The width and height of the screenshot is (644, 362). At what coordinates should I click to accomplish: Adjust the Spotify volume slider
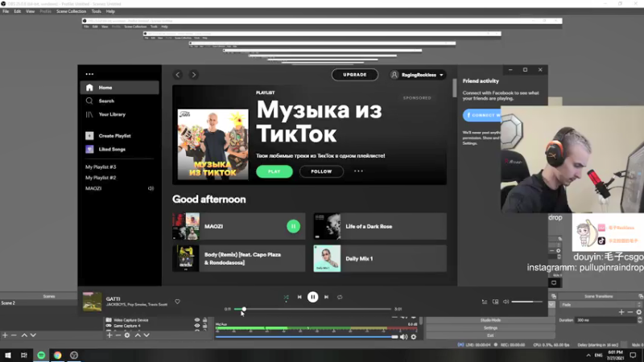(527, 302)
